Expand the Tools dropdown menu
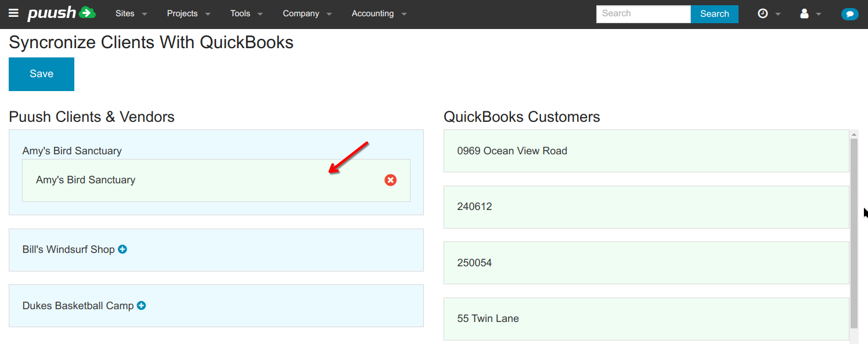The height and width of the screenshot is (344, 868). [246, 13]
